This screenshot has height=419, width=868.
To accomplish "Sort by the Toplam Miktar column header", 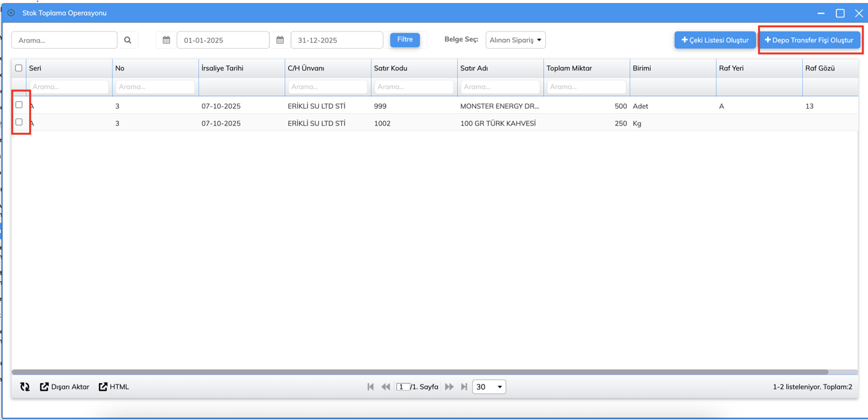I will point(569,68).
